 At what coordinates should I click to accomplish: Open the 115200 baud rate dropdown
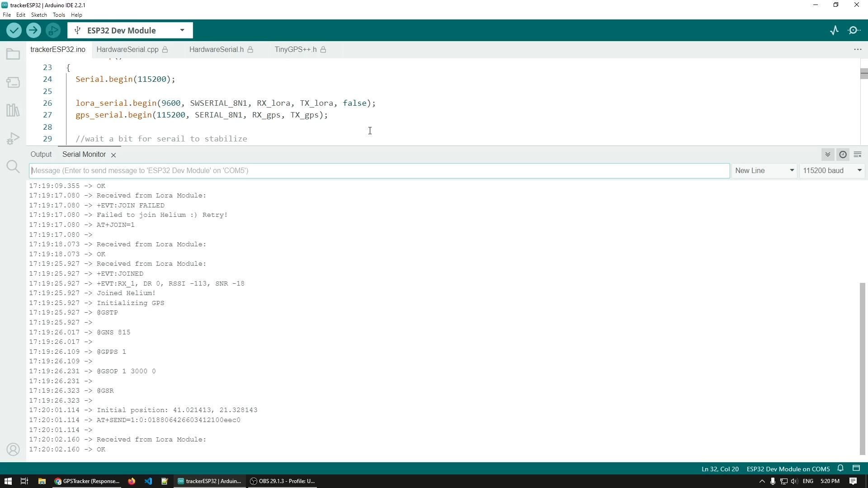[832, 171]
